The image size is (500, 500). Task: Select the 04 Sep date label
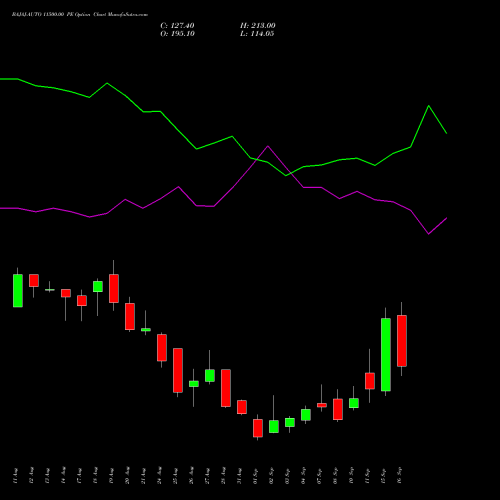coord(303,475)
